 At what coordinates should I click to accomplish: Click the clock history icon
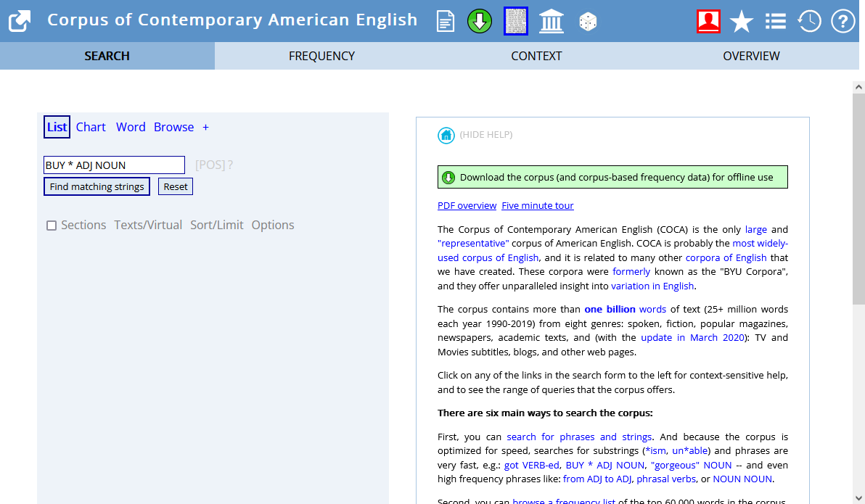[809, 22]
